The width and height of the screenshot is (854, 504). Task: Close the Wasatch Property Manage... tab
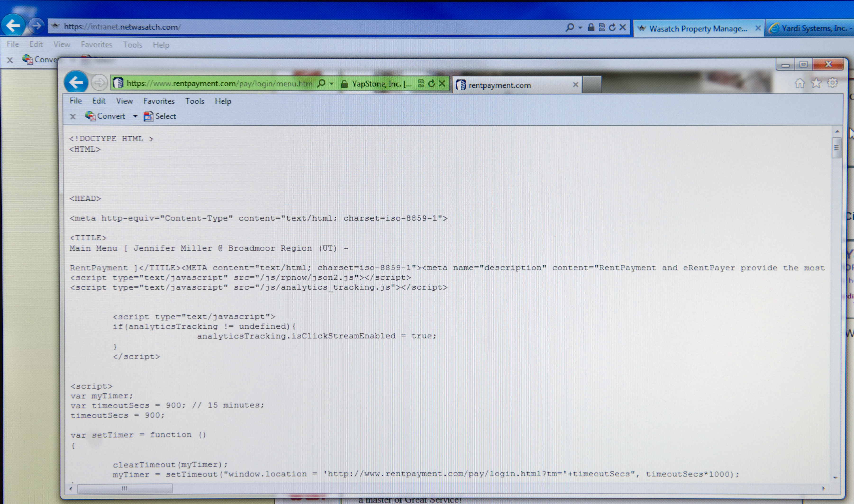(758, 28)
